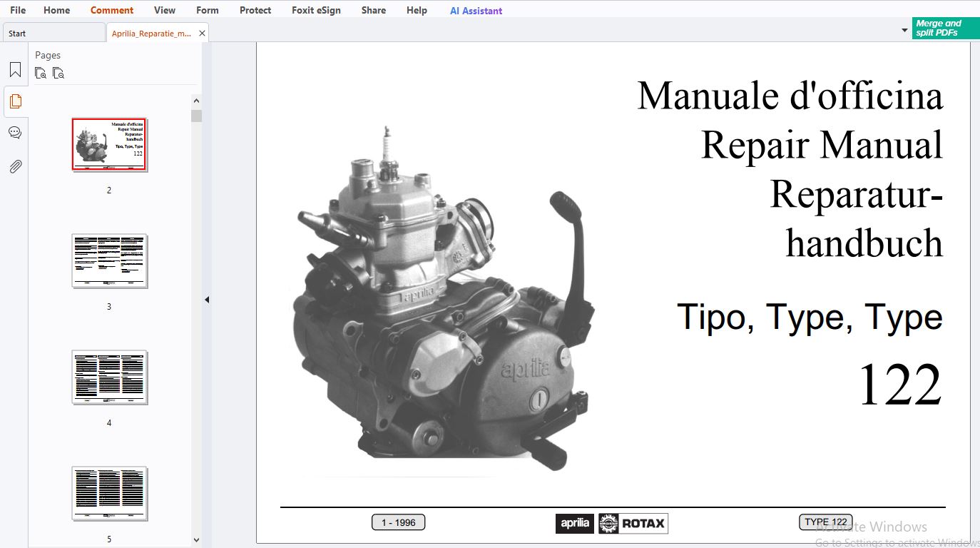This screenshot has height=548, width=980.
Task: Switch to the Comment ribbon tab
Action: [112, 10]
